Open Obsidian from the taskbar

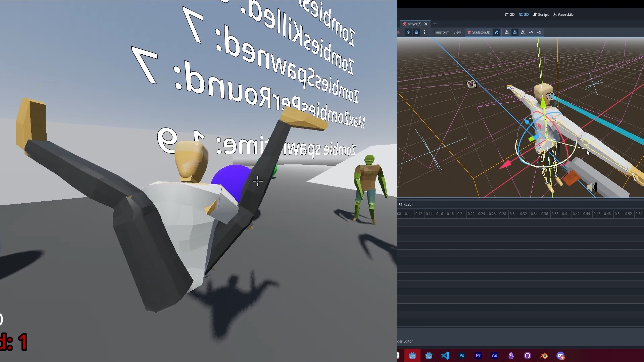(x=511, y=356)
